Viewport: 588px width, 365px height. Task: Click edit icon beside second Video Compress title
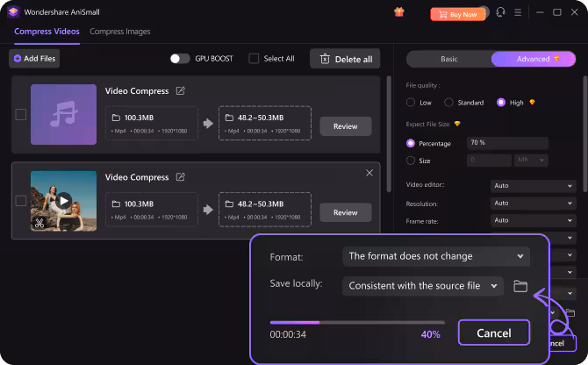(180, 176)
